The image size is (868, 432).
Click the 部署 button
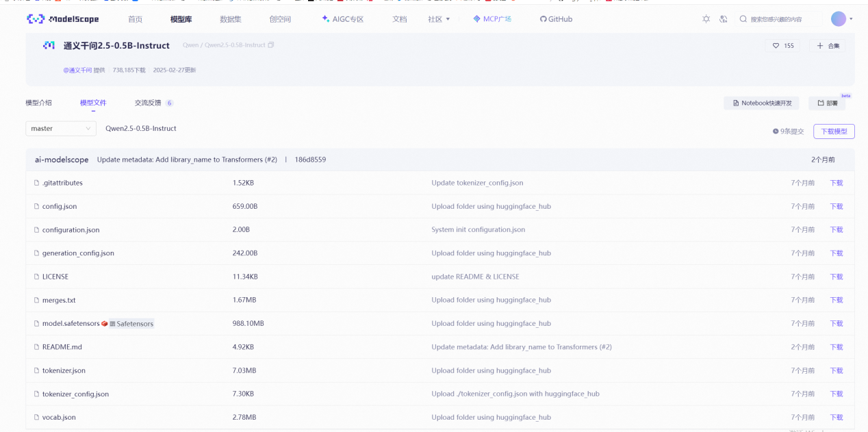pyautogui.click(x=827, y=103)
